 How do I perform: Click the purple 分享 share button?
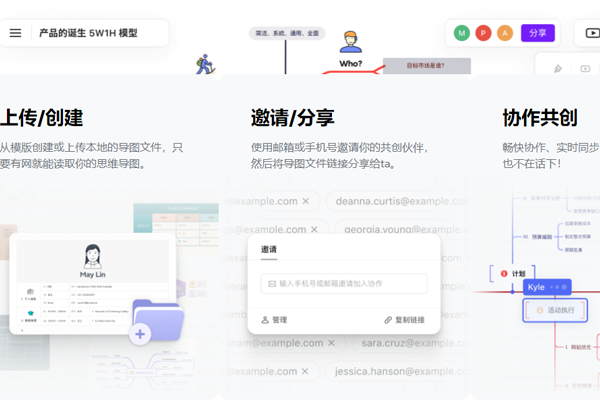coord(538,33)
